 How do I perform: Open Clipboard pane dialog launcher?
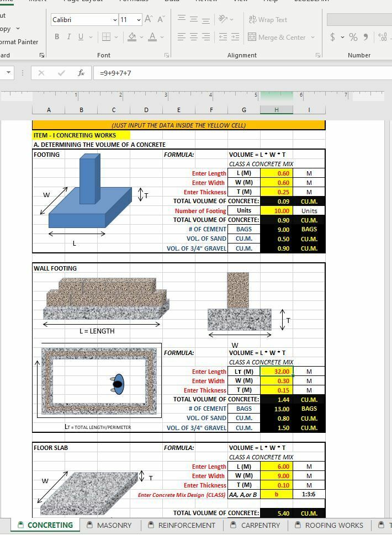coord(41,55)
